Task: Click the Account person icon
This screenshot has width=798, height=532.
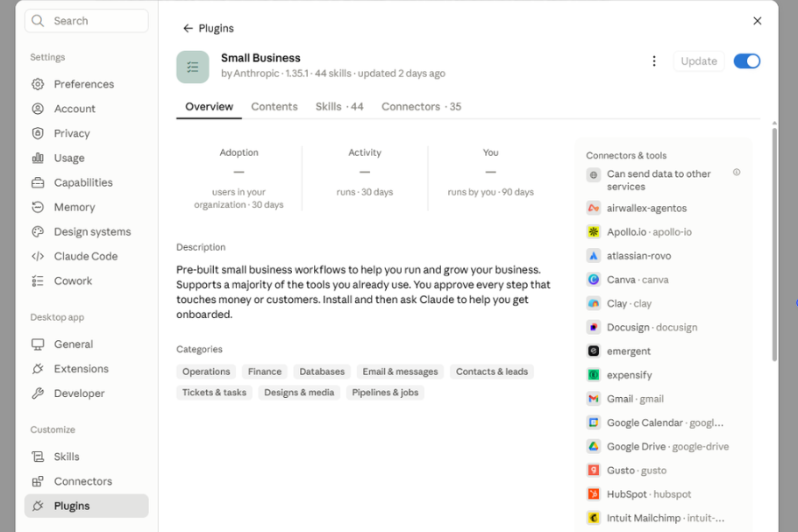Action: pyautogui.click(x=38, y=109)
